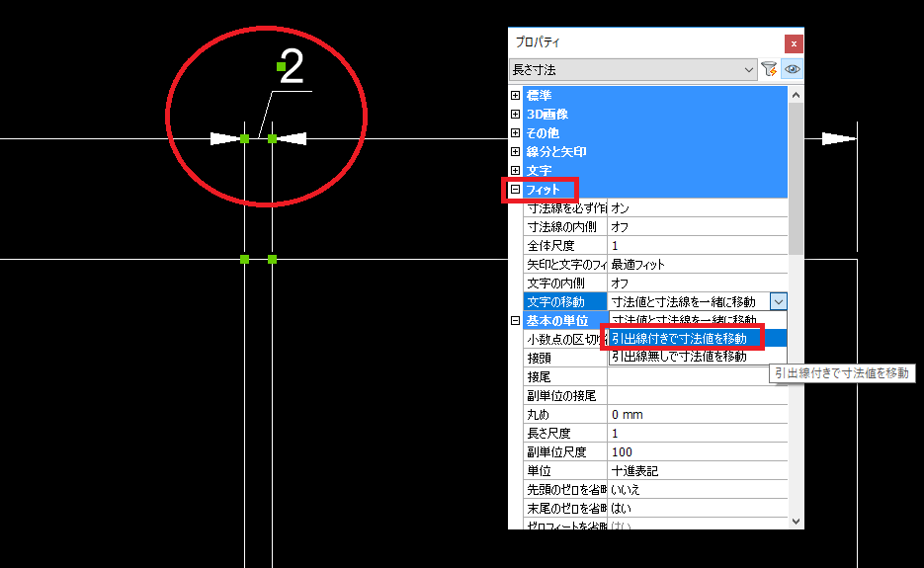
Task: Click the 最適フィット value
Action: tap(697, 265)
